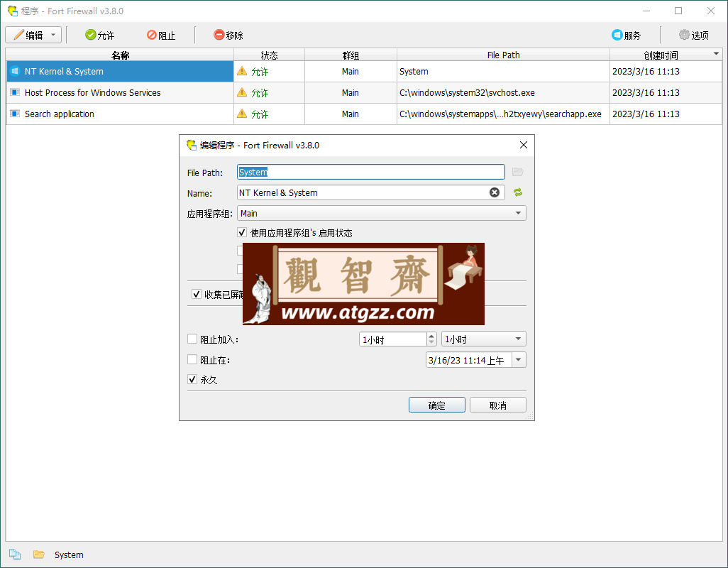This screenshot has height=568, width=728.
Task: Open the date picker dropdown for 阻止在
Action: click(519, 360)
